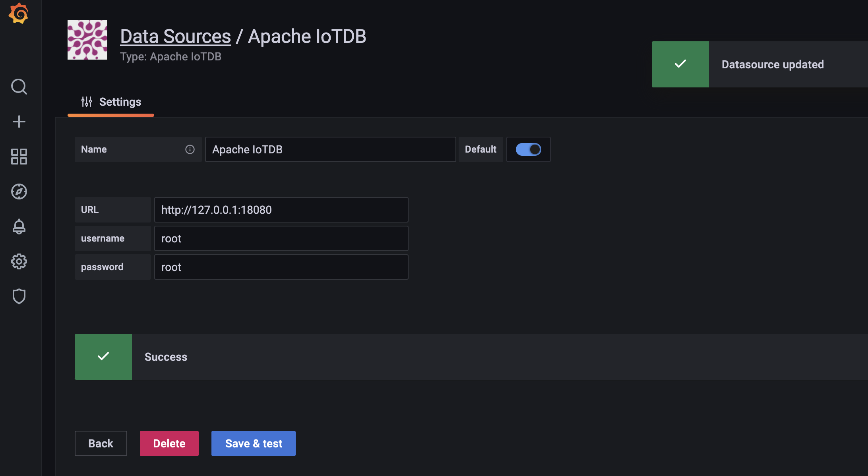The height and width of the screenshot is (476, 868).
Task: Open the Dashboards grid icon
Action: [19, 157]
